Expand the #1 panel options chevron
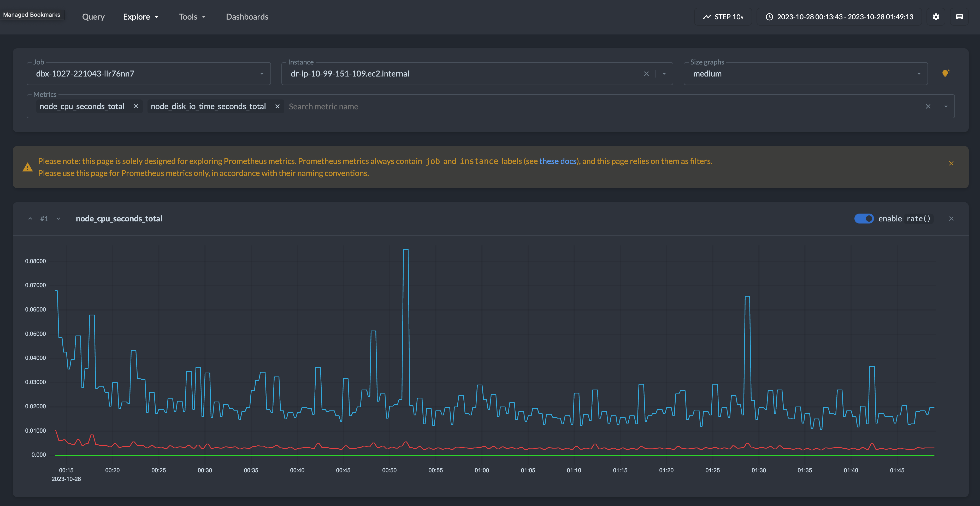980x506 pixels. tap(58, 218)
